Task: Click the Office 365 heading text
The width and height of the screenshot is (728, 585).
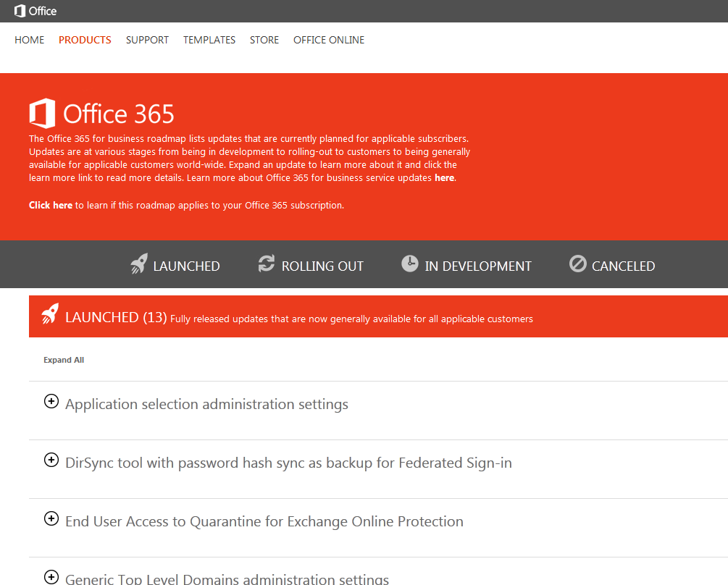Action: pyautogui.click(x=119, y=114)
